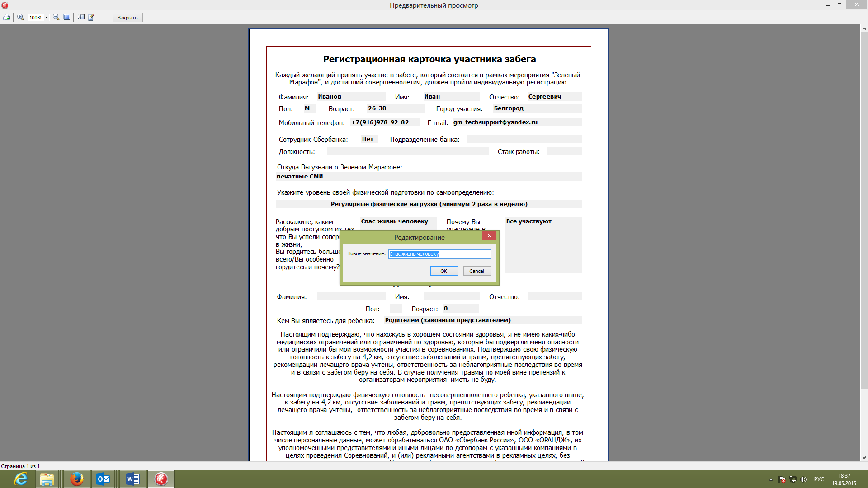Click the child's empty Имя field

pos(451,296)
